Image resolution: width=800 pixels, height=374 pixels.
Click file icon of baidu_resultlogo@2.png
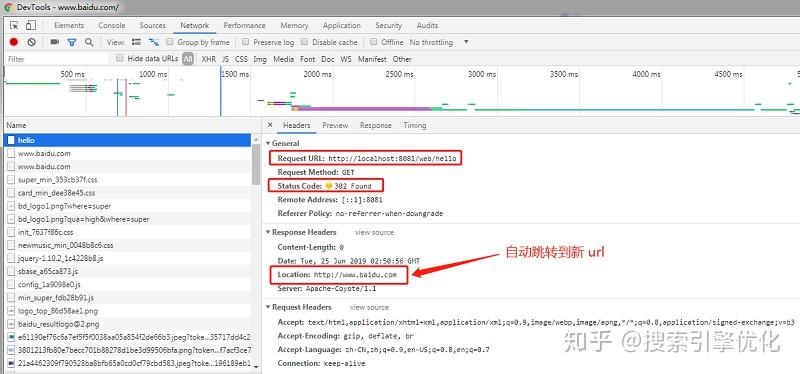[11, 324]
